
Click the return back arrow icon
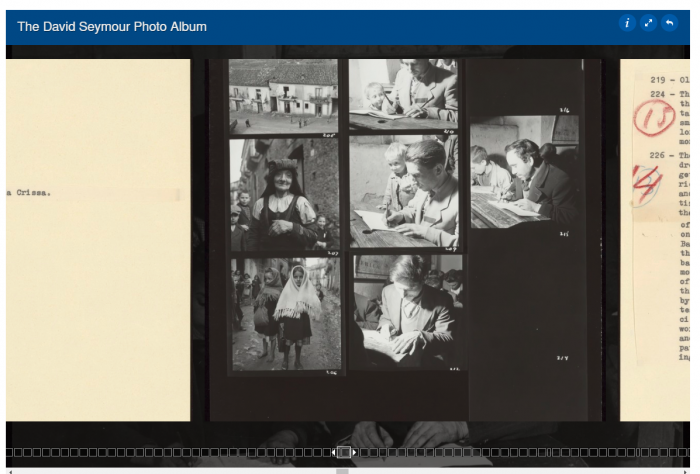coord(669,23)
